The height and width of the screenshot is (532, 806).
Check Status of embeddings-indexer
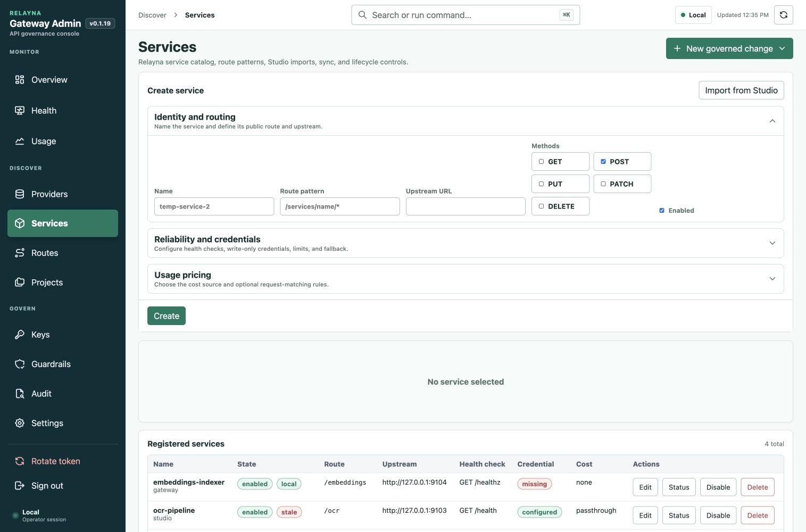coord(679,487)
